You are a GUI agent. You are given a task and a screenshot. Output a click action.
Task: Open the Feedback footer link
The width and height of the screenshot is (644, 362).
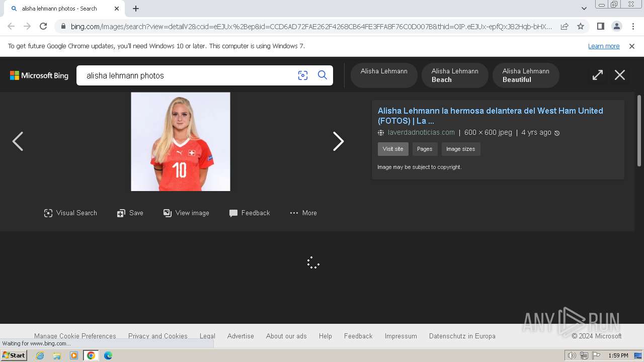pos(358,336)
